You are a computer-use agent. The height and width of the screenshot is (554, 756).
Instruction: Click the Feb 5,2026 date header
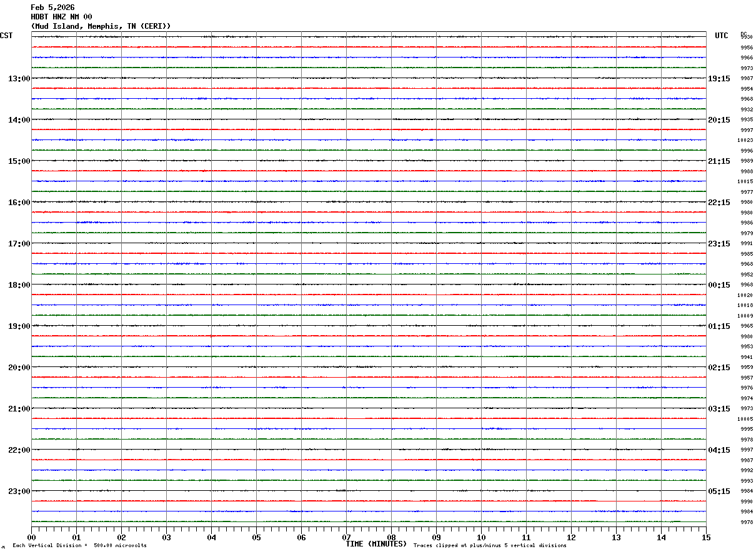click(x=52, y=8)
